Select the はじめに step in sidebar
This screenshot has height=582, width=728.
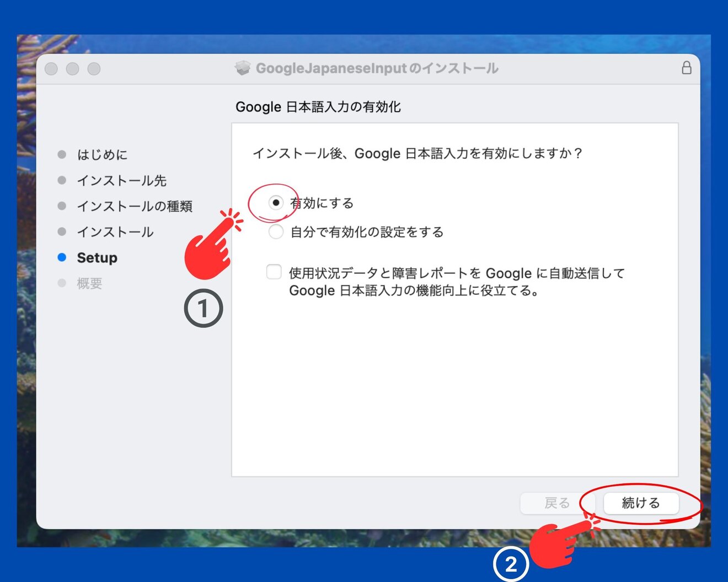(x=102, y=155)
